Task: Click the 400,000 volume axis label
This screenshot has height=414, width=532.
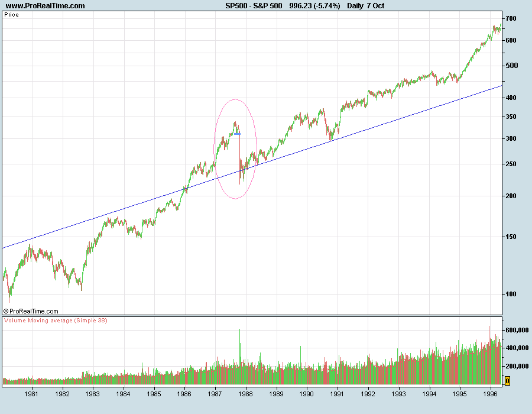Action: coord(517,348)
